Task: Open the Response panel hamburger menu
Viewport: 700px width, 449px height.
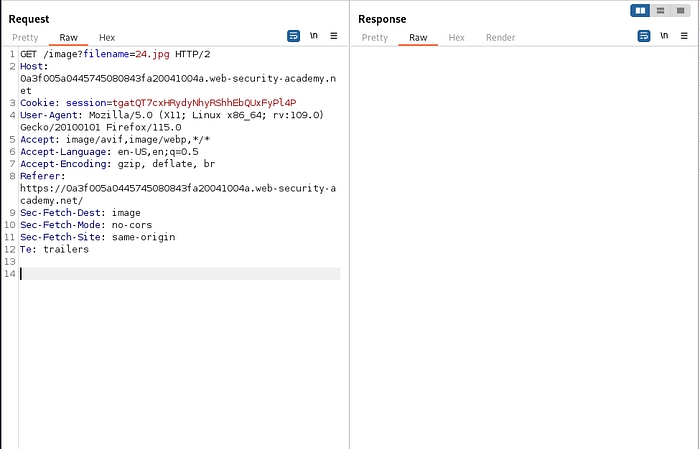Action: pyautogui.click(x=684, y=36)
